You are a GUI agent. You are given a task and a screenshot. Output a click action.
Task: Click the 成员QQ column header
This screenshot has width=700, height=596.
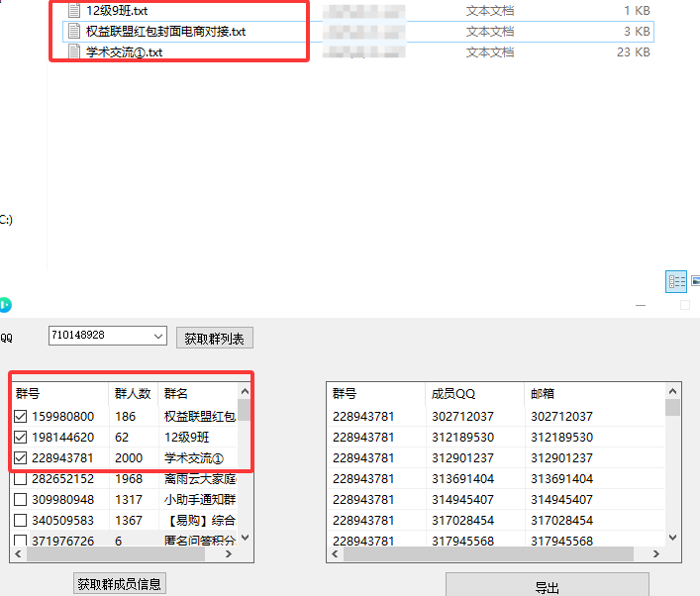(x=453, y=393)
